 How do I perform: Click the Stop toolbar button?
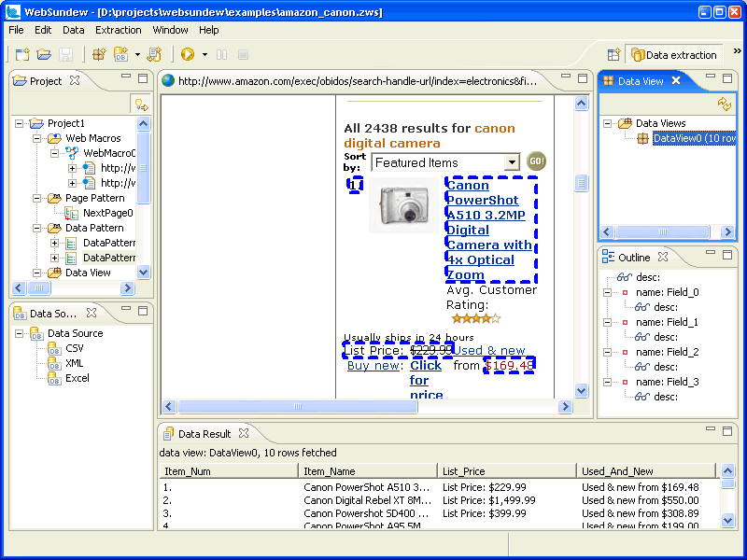pos(243,55)
